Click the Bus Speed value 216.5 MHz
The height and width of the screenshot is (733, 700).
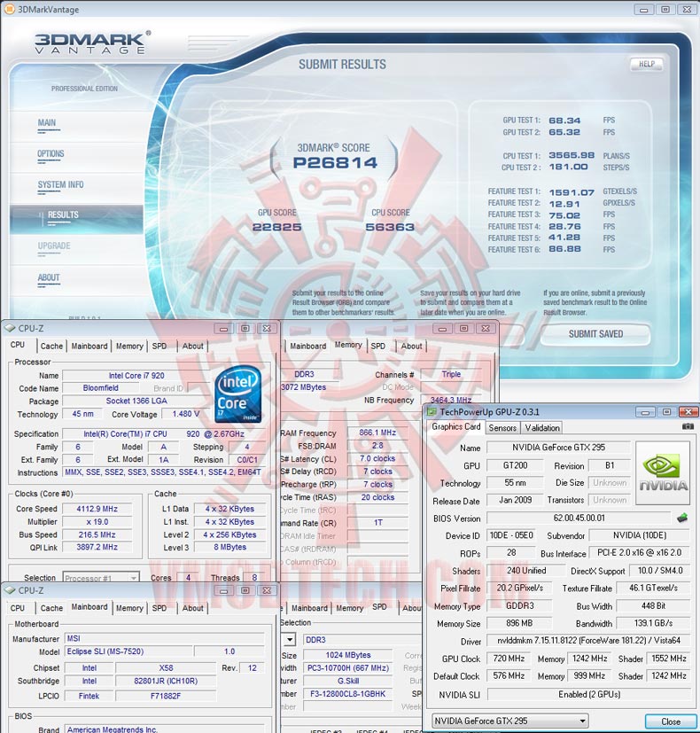click(97, 534)
